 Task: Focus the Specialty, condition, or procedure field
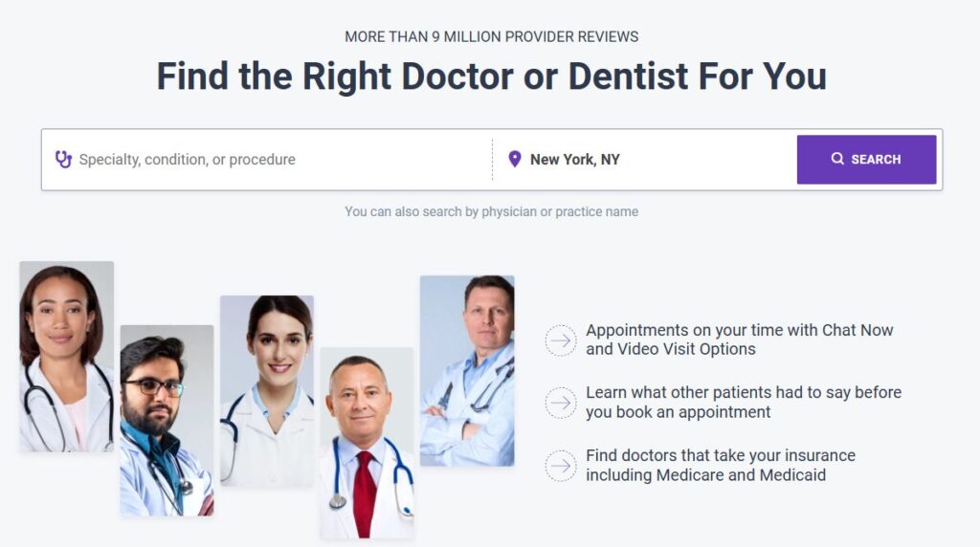point(269,160)
